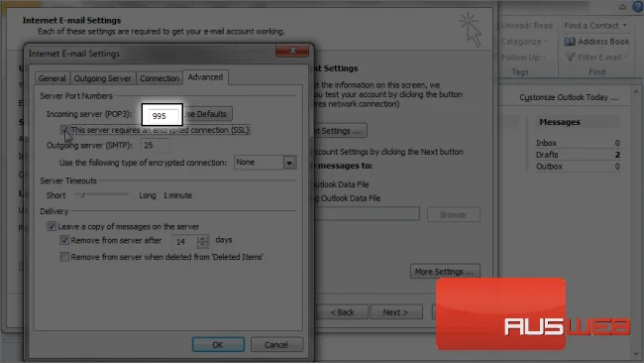Click Customize Outlook Today link
Screen dimensions: 644x363
click(569, 97)
